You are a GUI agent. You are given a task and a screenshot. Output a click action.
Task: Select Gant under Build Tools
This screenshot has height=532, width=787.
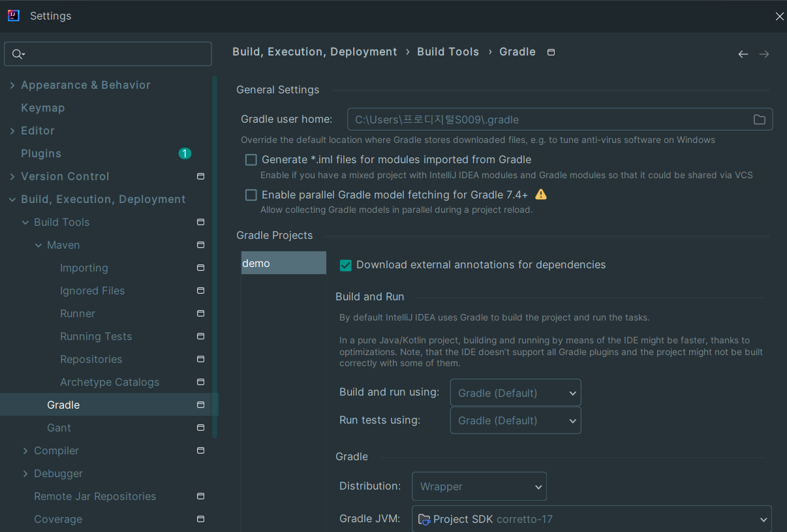[59, 428]
